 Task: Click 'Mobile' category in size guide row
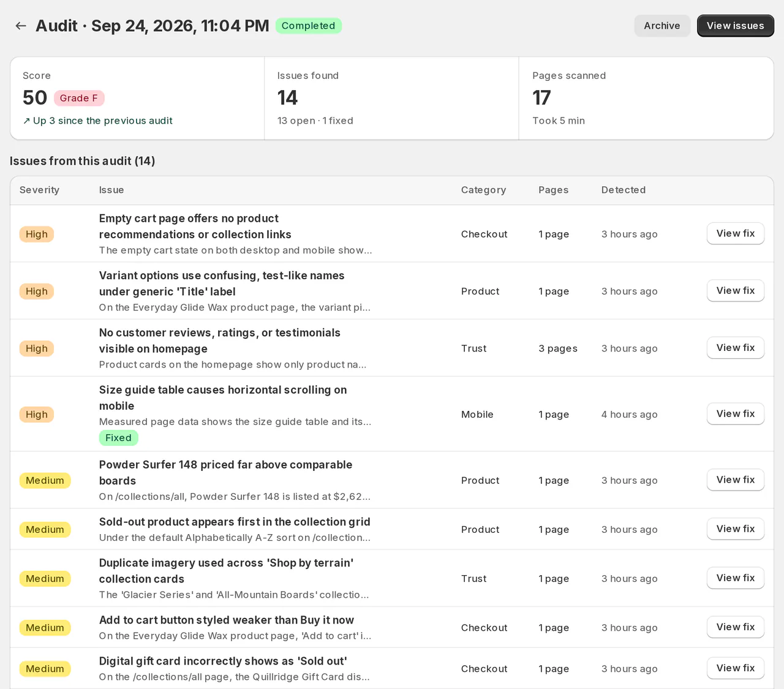tap(477, 415)
